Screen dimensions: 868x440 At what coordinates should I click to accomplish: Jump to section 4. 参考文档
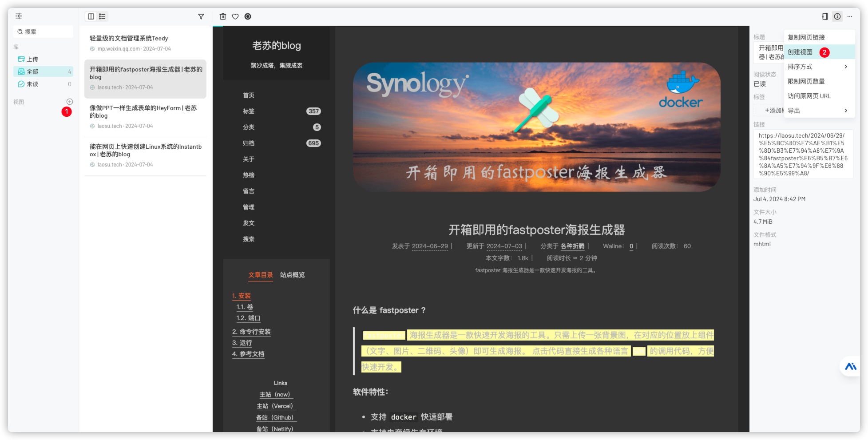(x=248, y=354)
